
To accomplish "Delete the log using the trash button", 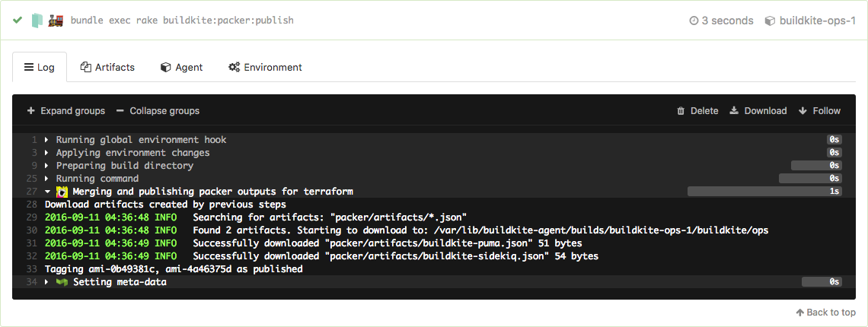I will [x=697, y=111].
